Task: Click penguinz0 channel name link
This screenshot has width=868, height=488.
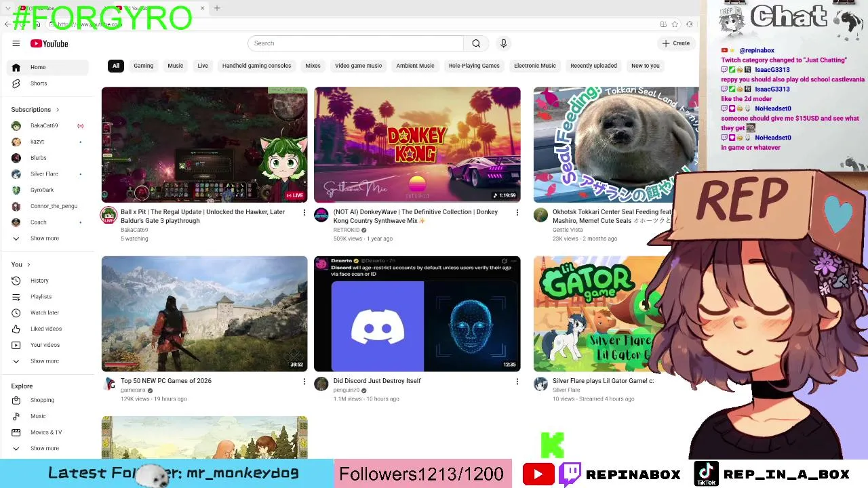Action: [346, 390]
